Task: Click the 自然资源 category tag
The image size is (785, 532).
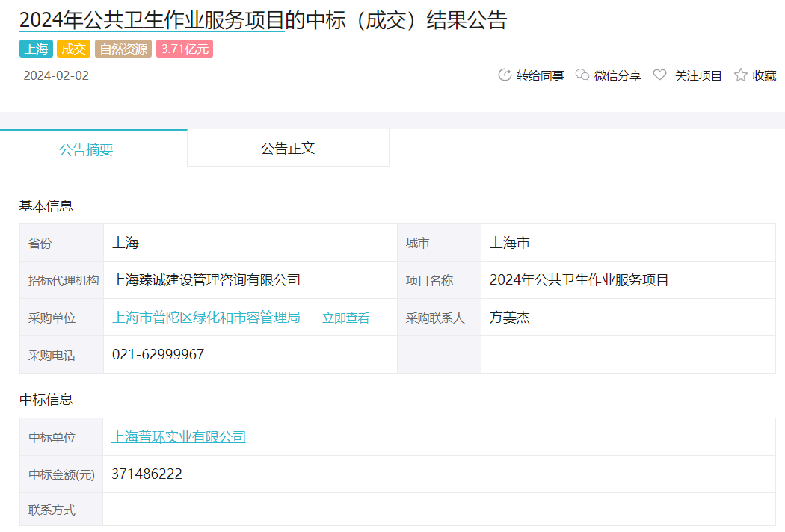Action: (123, 49)
